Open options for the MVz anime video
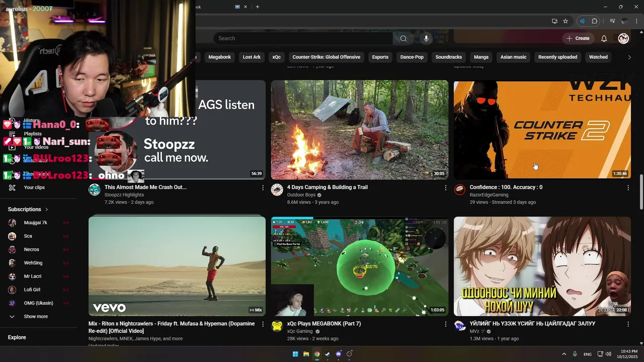The image size is (644, 362). (x=628, y=324)
